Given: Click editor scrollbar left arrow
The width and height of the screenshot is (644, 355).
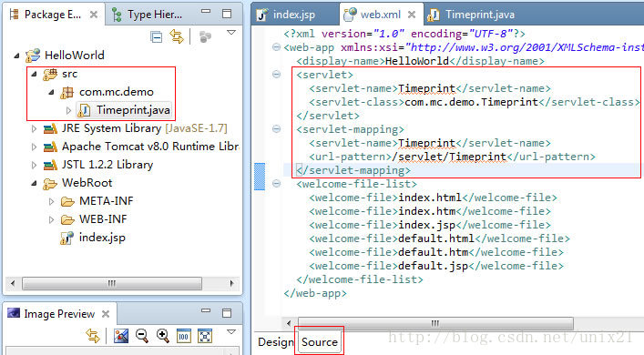Looking at the screenshot, I should point(289,323).
